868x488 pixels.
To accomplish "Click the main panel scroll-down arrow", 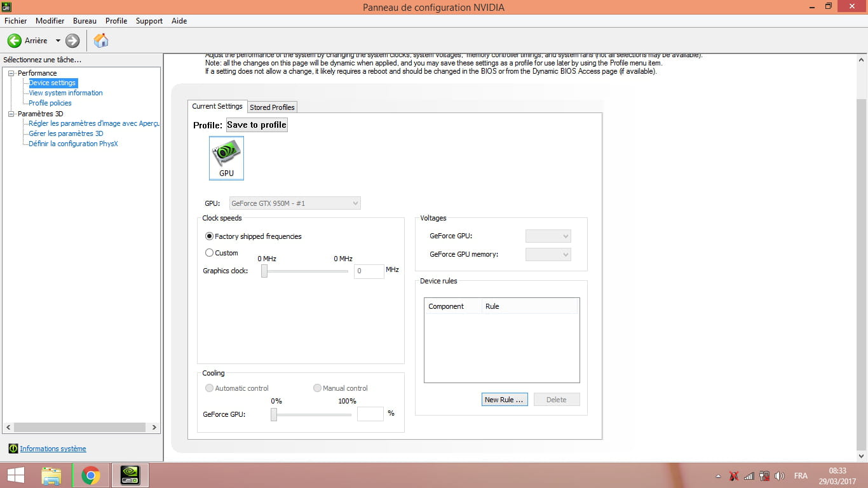I will 862,456.
